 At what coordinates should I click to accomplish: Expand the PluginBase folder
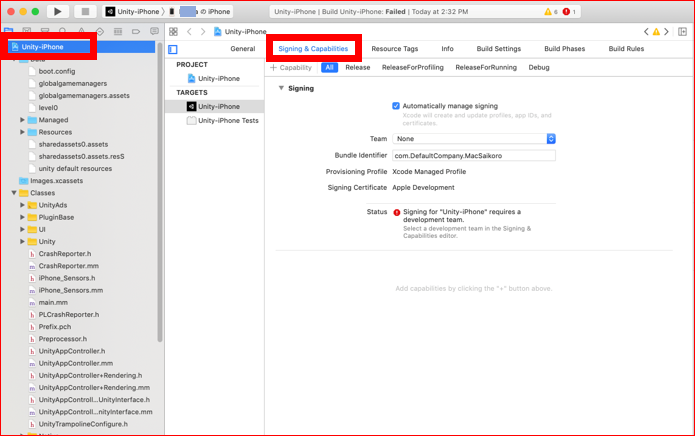pos(22,217)
